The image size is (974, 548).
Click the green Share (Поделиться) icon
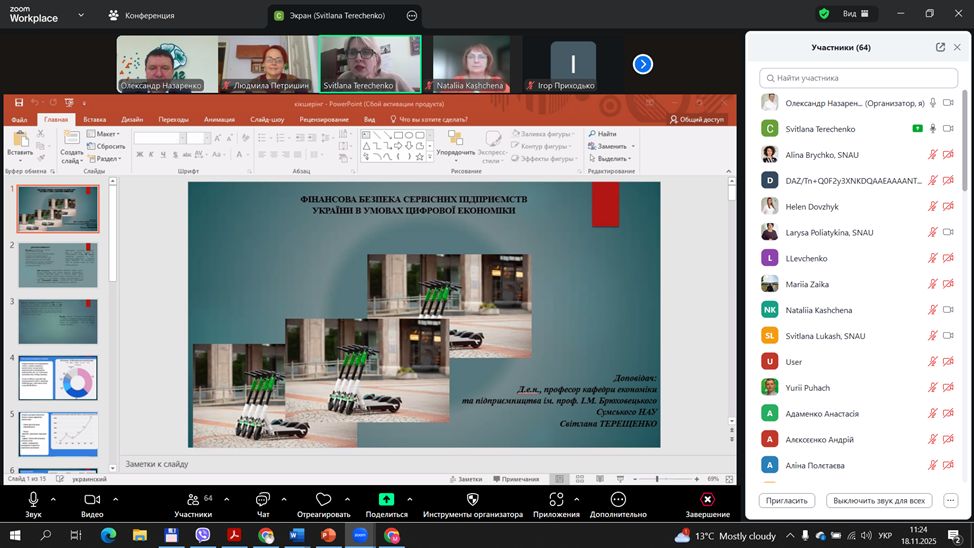(x=386, y=499)
